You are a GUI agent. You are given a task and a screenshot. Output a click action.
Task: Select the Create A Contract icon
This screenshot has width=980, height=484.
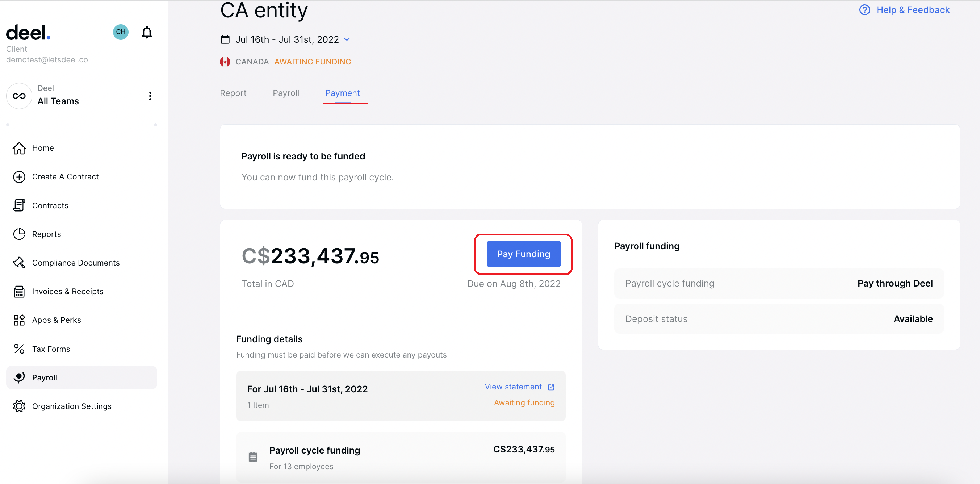(19, 176)
